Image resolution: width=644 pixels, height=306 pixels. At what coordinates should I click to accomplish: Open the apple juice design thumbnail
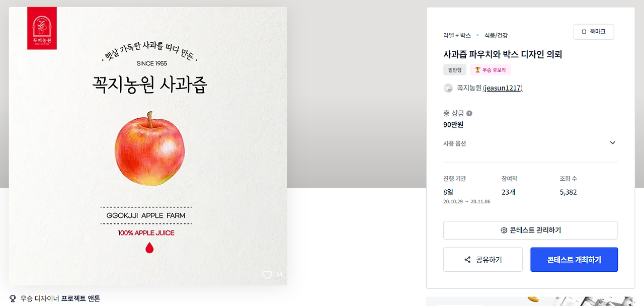148,146
